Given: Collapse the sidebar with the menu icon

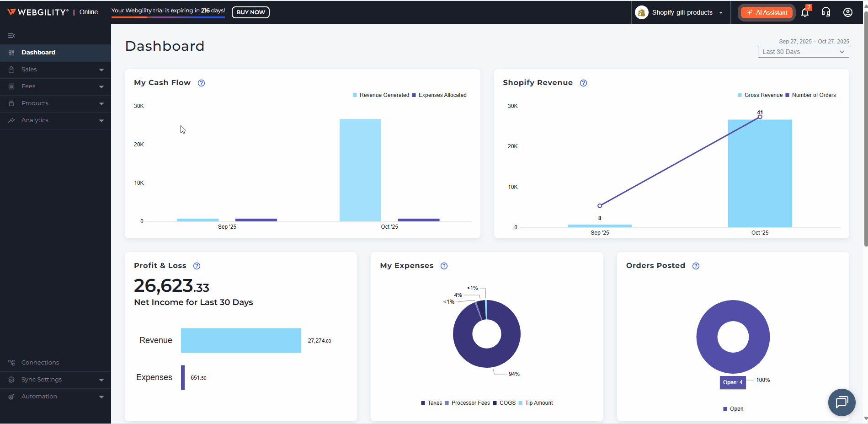Looking at the screenshot, I should (11, 36).
